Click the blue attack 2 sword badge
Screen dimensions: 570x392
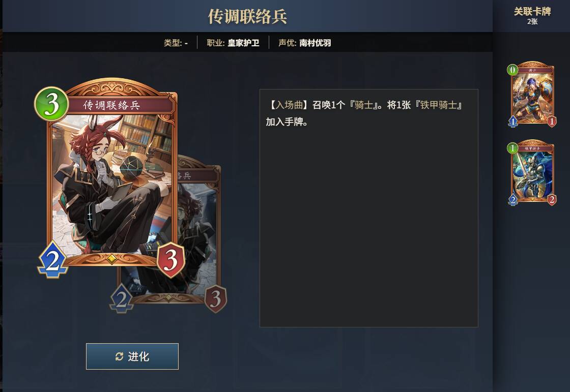[53, 260]
